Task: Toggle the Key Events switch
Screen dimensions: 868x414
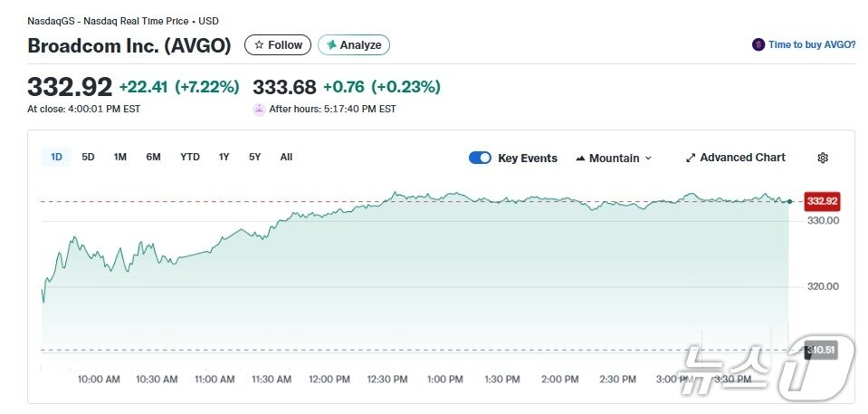Action: tap(480, 158)
